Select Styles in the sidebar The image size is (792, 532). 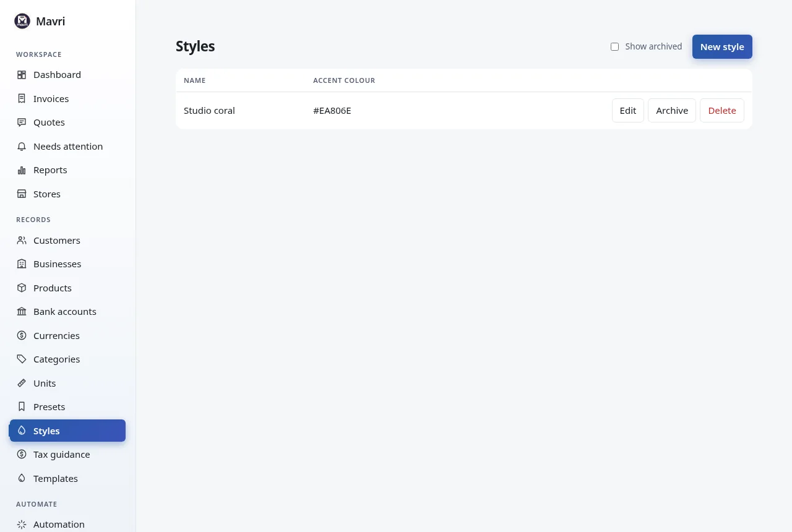coord(67,431)
